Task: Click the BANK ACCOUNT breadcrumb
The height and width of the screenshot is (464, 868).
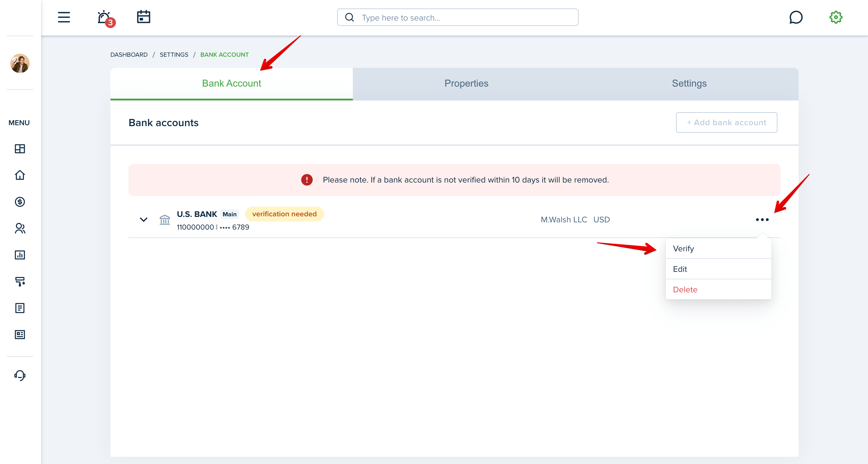Action: (x=225, y=55)
